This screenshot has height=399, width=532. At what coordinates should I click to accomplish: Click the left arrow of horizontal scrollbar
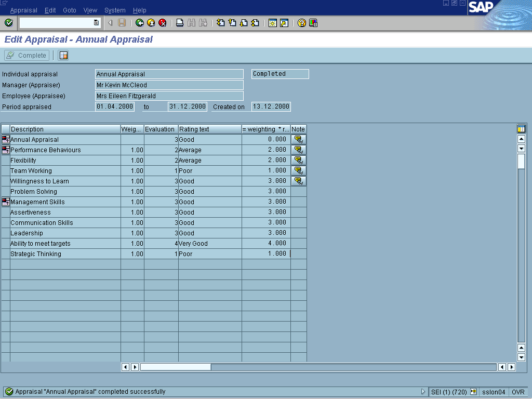[125, 367]
